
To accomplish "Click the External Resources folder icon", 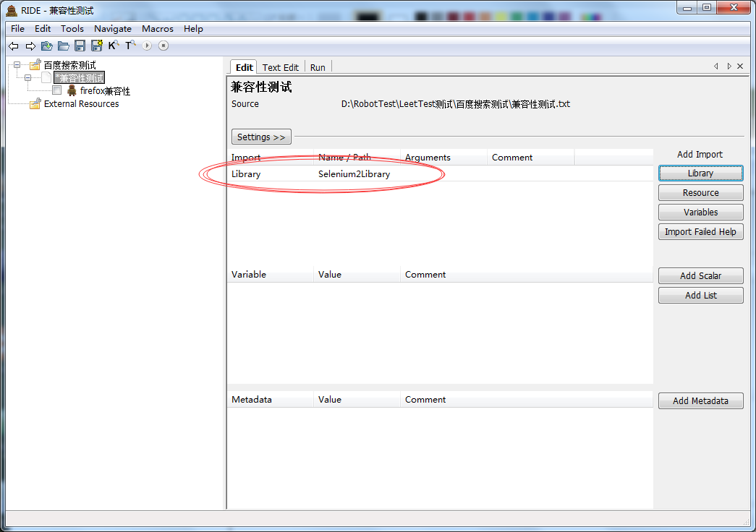I will (35, 103).
